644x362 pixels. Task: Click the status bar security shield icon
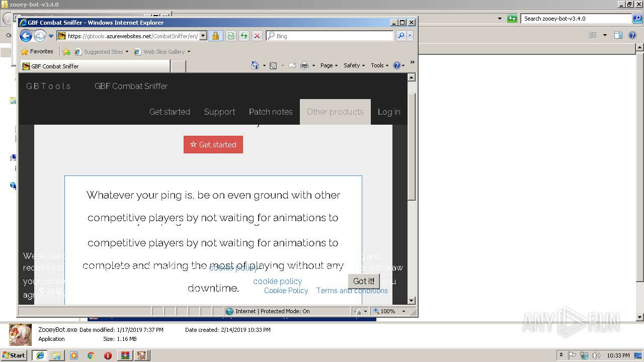357,311
